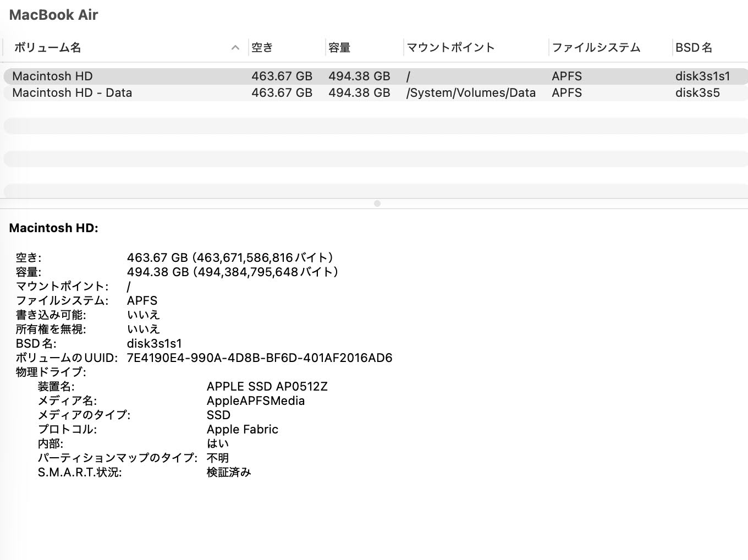748x560 pixels.
Task: Click APPLE SSD AP0512Z device name
Action: (267, 386)
